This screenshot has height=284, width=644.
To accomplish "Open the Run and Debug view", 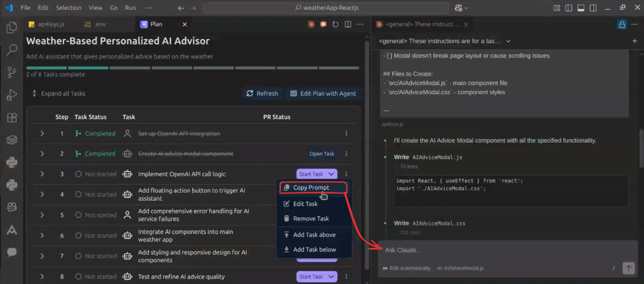I will click(11, 95).
